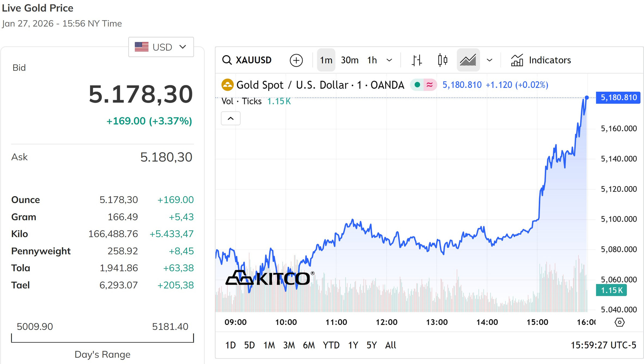Click the Gold Spot symbol logo icon
Screen dimensions: 644x364
coord(227,85)
